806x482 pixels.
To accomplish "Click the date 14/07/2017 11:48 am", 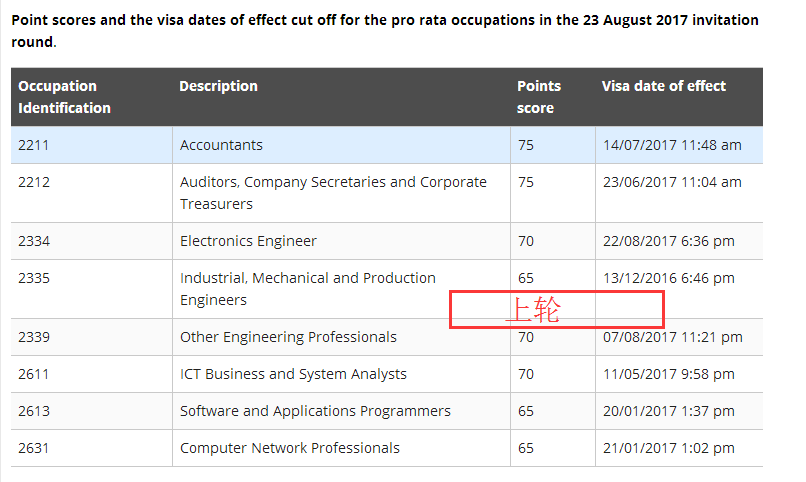I will pyautogui.click(x=672, y=145).
